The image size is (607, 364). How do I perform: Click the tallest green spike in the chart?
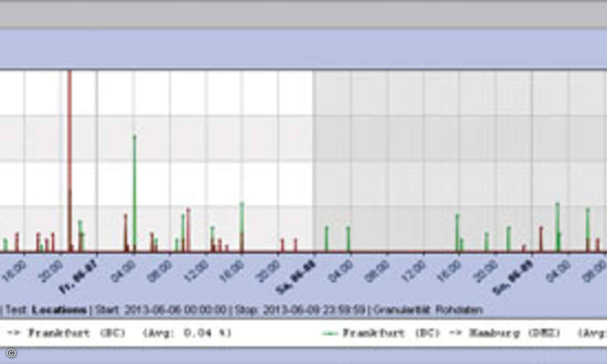(135, 193)
